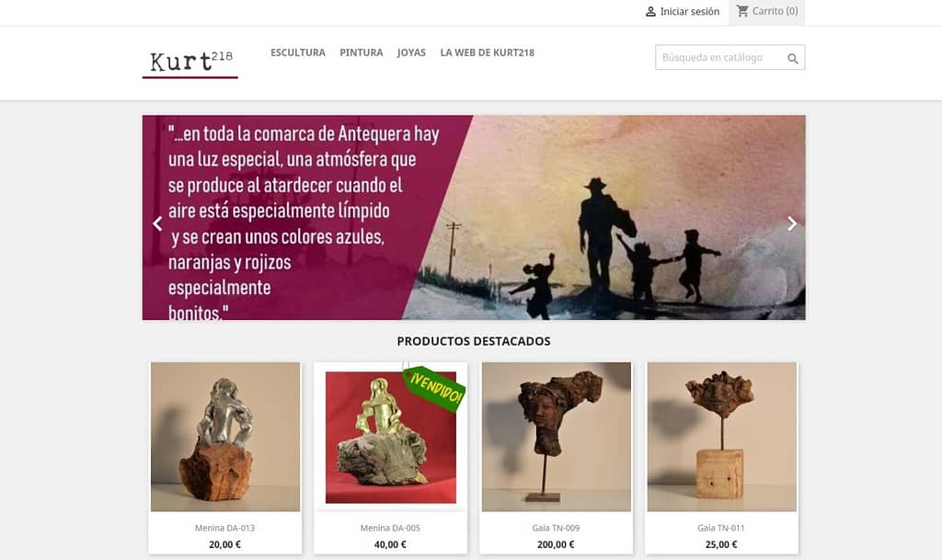Click the Kurt218 logo

(x=190, y=63)
